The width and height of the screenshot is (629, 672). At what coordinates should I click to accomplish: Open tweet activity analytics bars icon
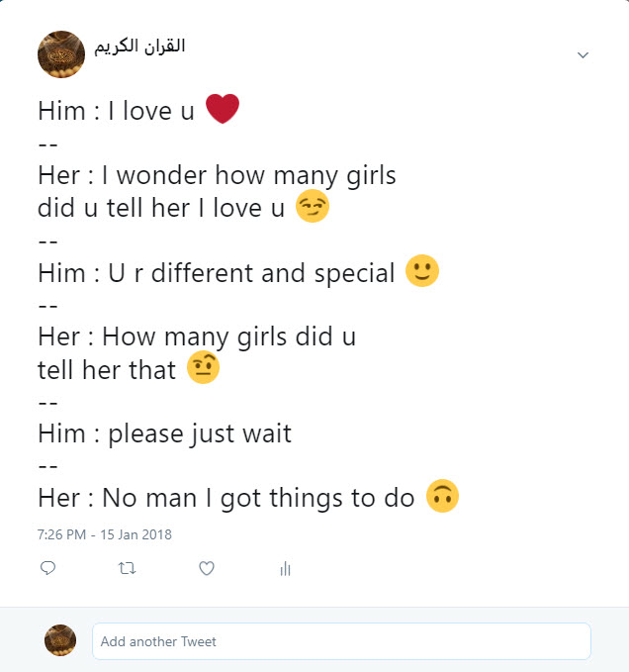(x=285, y=568)
